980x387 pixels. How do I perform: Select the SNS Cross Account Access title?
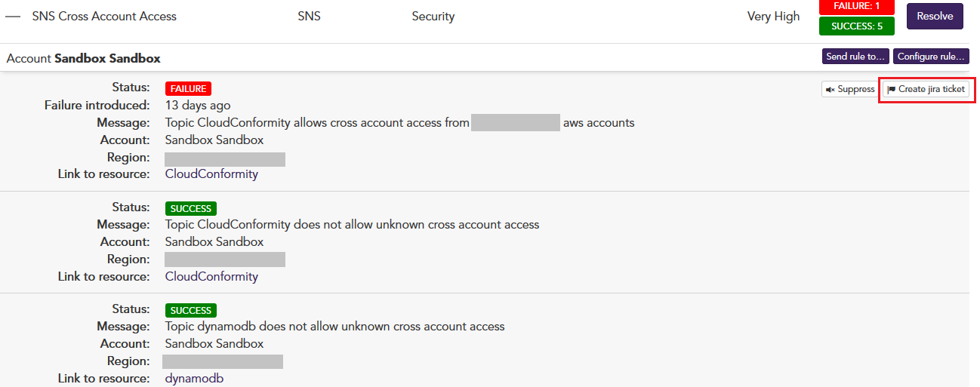(x=104, y=16)
